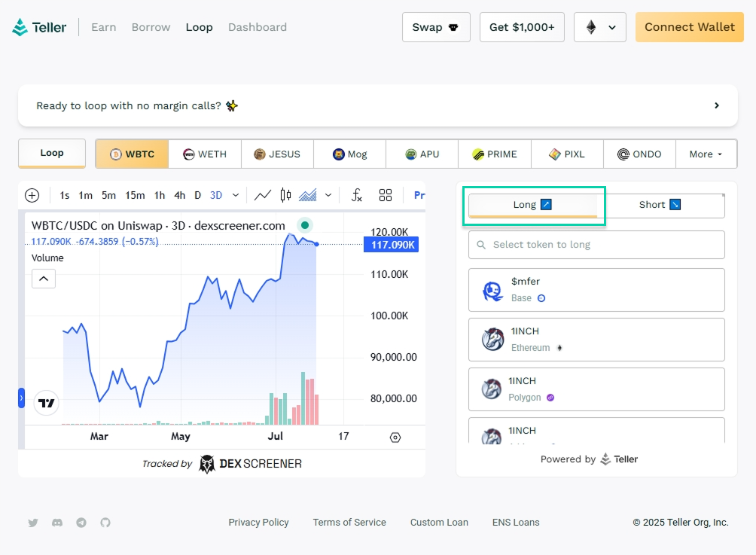Viewport: 756px width, 555px height.
Task: Expand the no margin calls banner
Action: coord(378,105)
